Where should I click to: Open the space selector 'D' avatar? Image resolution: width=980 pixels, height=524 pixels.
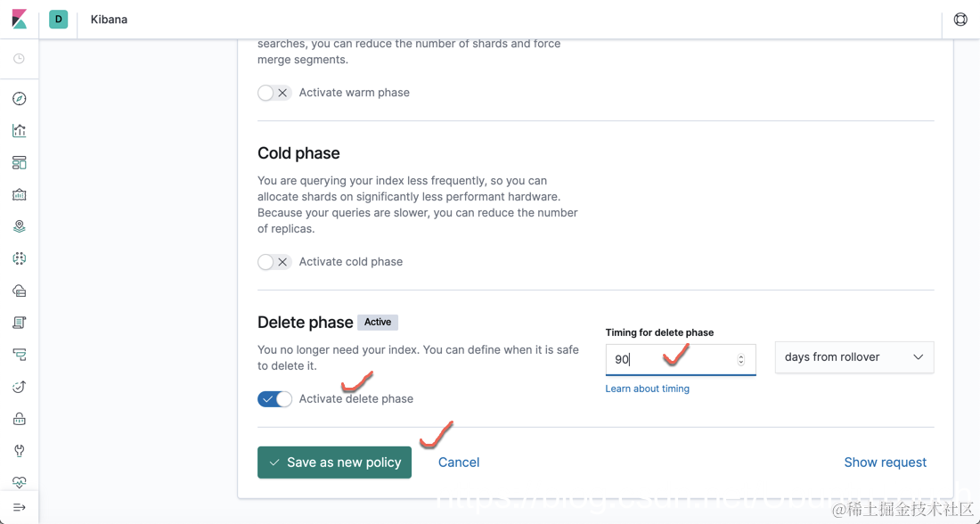coord(59,19)
